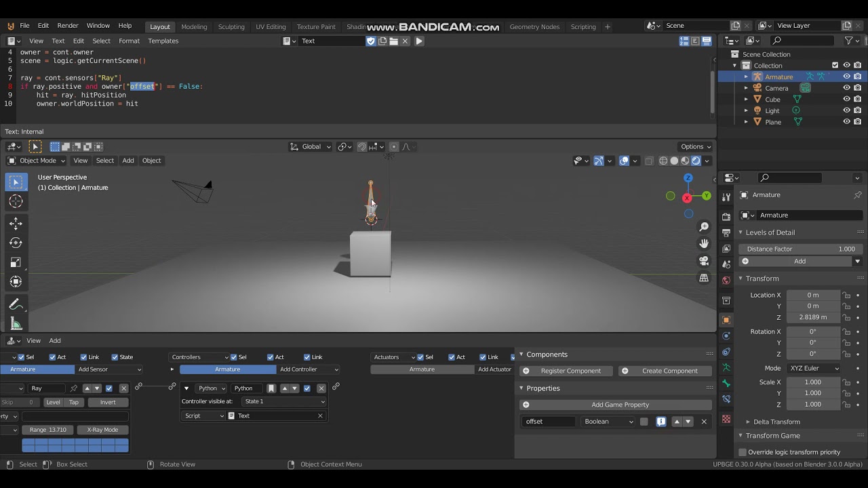This screenshot has width=868, height=488.
Task: Select the Rotate tool in viewport toolbar
Action: 16,243
